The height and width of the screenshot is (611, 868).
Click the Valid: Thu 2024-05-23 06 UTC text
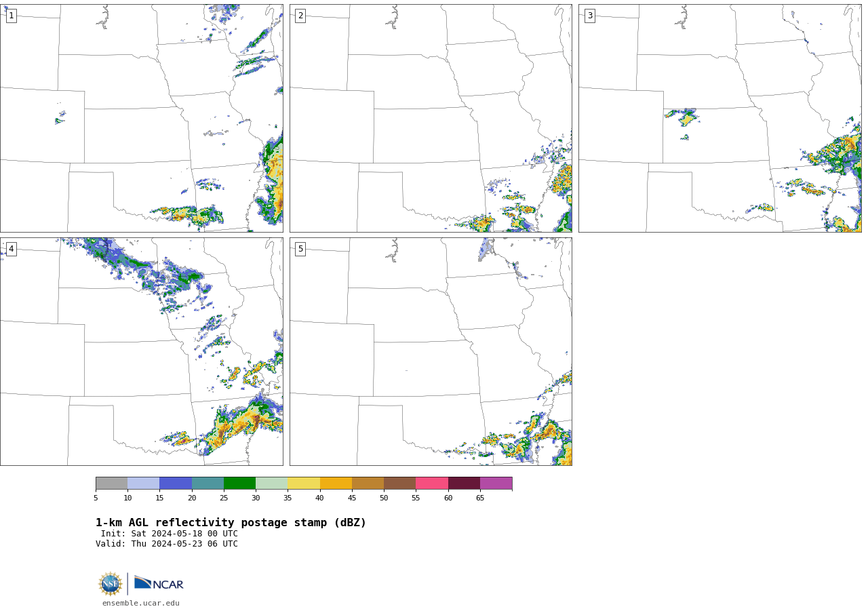tap(167, 544)
